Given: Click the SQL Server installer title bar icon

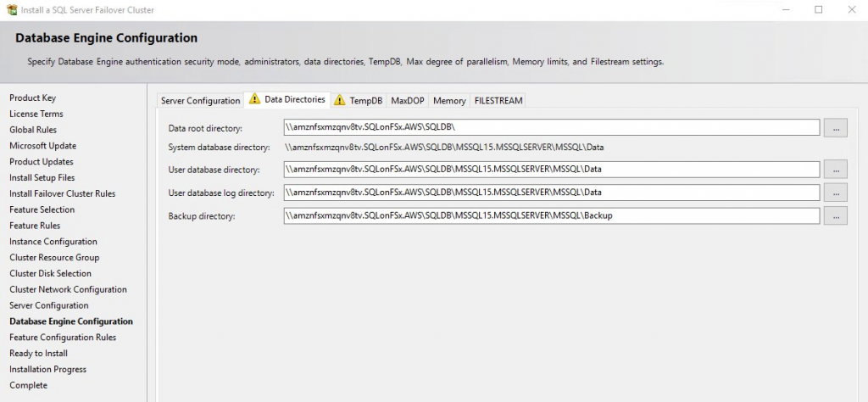Looking at the screenshot, I should tap(12, 10).
